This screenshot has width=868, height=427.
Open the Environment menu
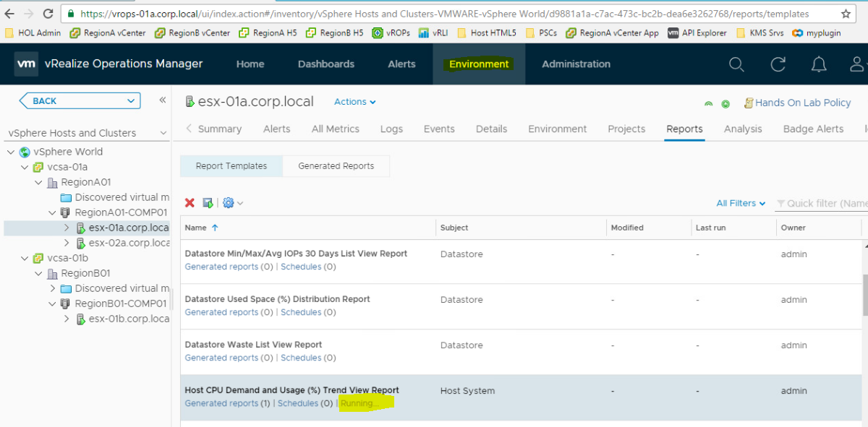point(479,64)
